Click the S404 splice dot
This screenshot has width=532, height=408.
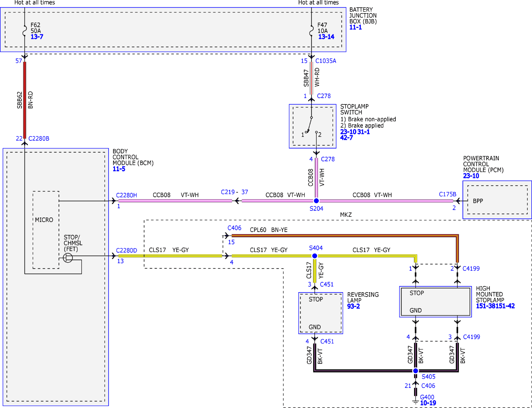click(315, 256)
